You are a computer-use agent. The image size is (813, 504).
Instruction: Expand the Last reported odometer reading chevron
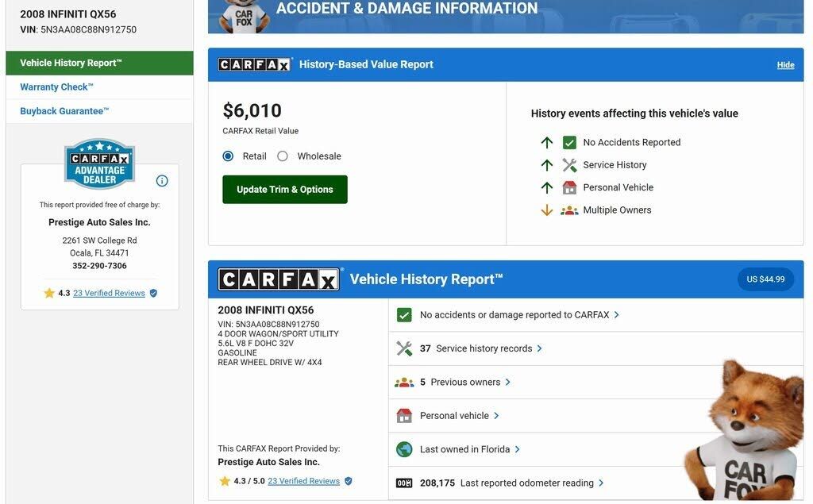(x=601, y=483)
